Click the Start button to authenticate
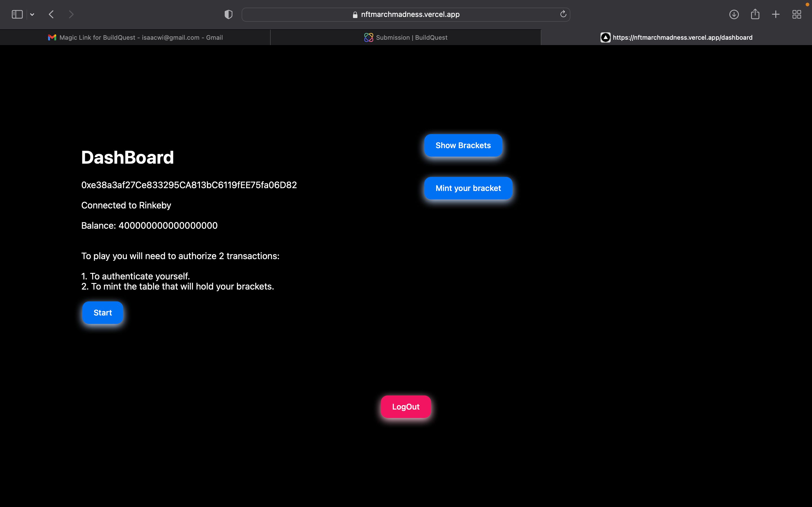Image resolution: width=812 pixels, height=507 pixels. pyautogui.click(x=102, y=312)
